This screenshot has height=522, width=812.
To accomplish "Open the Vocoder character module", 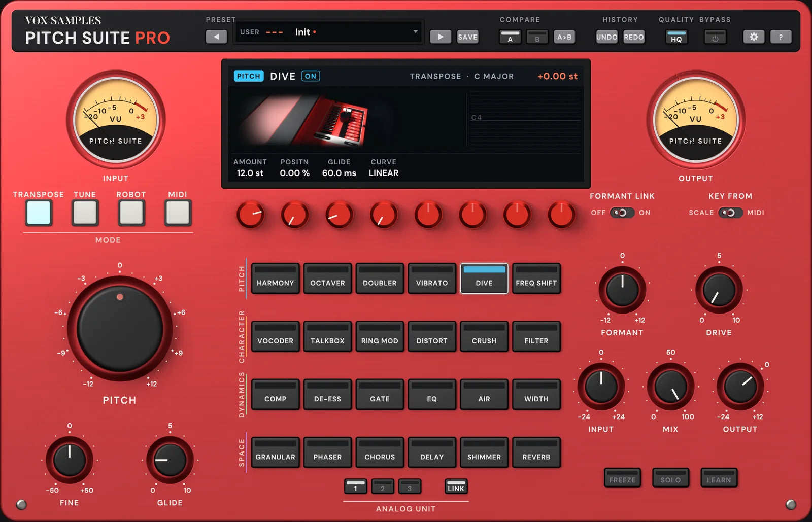I will click(276, 336).
